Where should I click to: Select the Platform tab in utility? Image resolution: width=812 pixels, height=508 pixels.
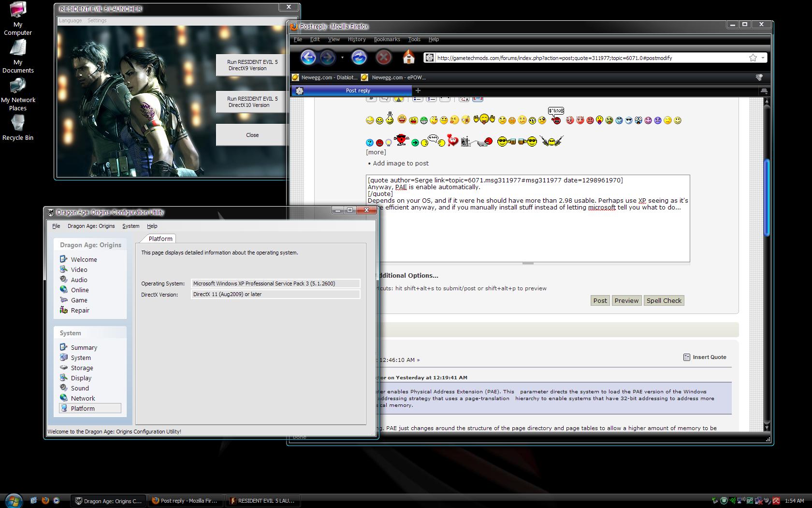click(x=160, y=239)
